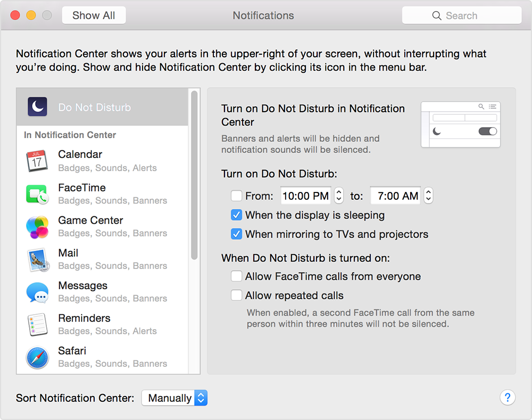532x420 pixels.
Task: Enable Allow FaceTime calls from everyone
Action: click(237, 276)
